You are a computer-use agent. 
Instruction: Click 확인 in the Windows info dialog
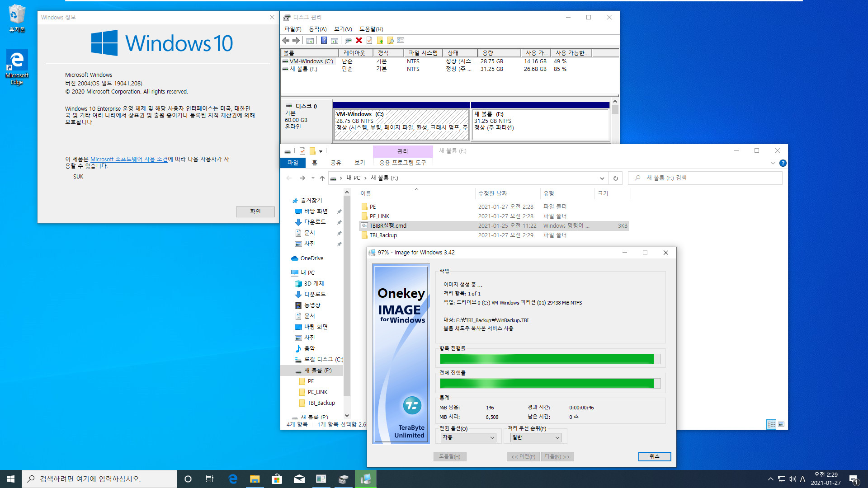(255, 211)
